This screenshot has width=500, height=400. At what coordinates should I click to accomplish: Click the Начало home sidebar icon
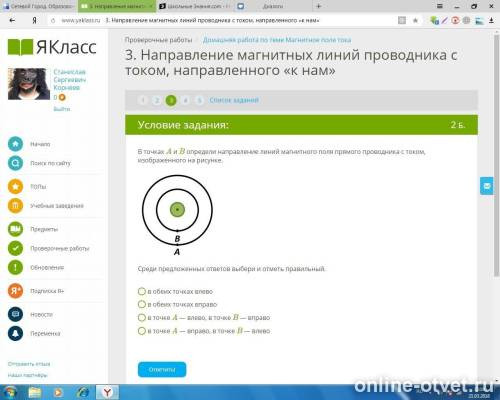point(15,144)
